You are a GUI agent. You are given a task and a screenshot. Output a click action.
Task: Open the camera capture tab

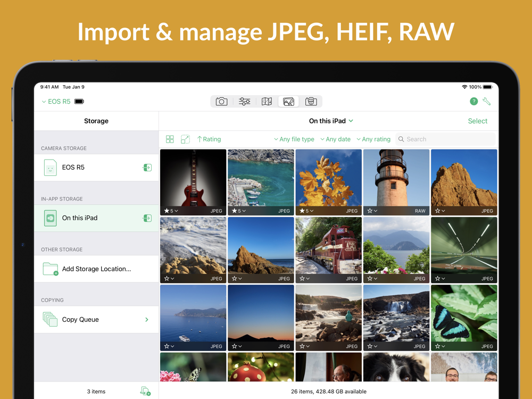point(221,102)
